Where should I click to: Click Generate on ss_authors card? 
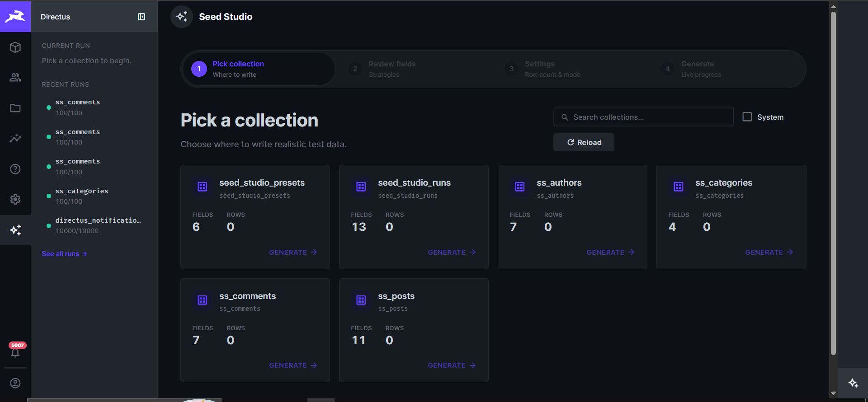pyautogui.click(x=610, y=252)
